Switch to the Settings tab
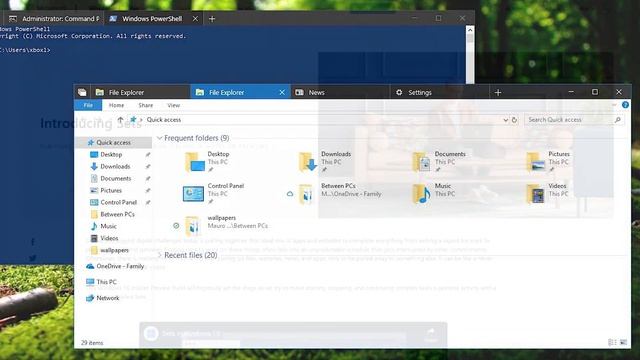The image size is (640, 360). click(x=439, y=92)
